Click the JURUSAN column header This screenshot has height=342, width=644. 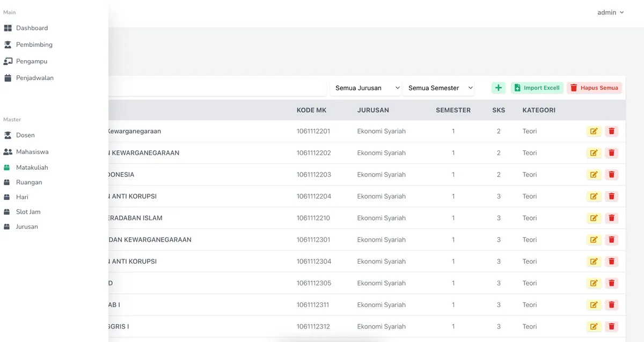373,110
